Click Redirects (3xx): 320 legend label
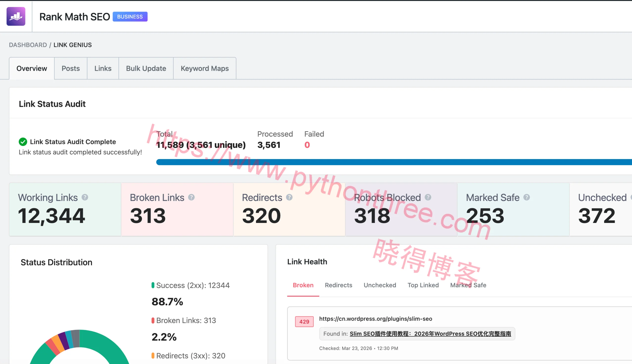Screen dimensions: 632x364 click(191, 356)
